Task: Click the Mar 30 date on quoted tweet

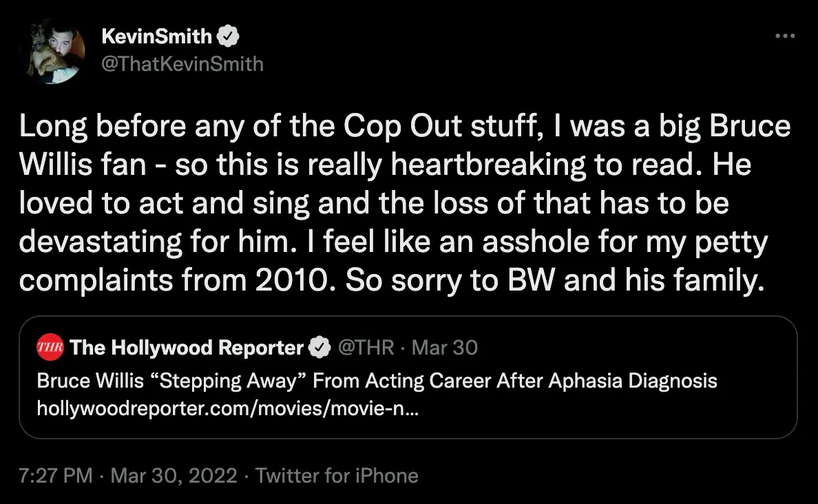Action: [444, 348]
